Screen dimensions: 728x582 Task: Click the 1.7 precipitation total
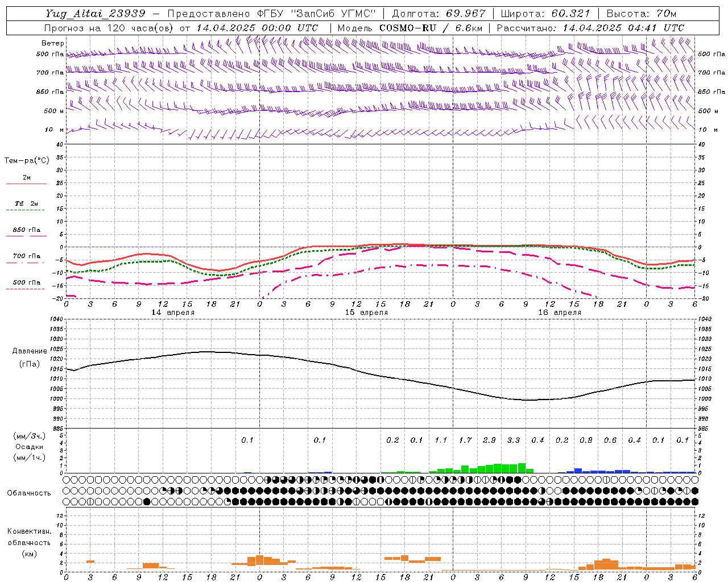click(x=465, y=440)
